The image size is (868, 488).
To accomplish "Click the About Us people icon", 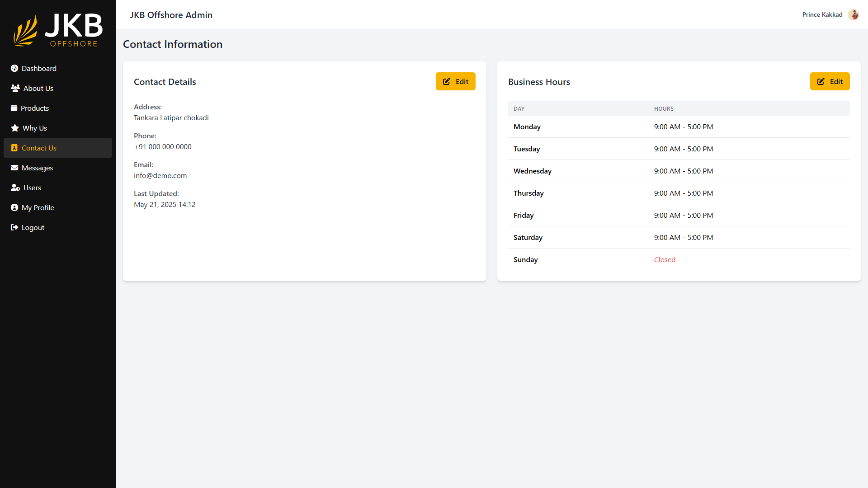I will point(15,88).
